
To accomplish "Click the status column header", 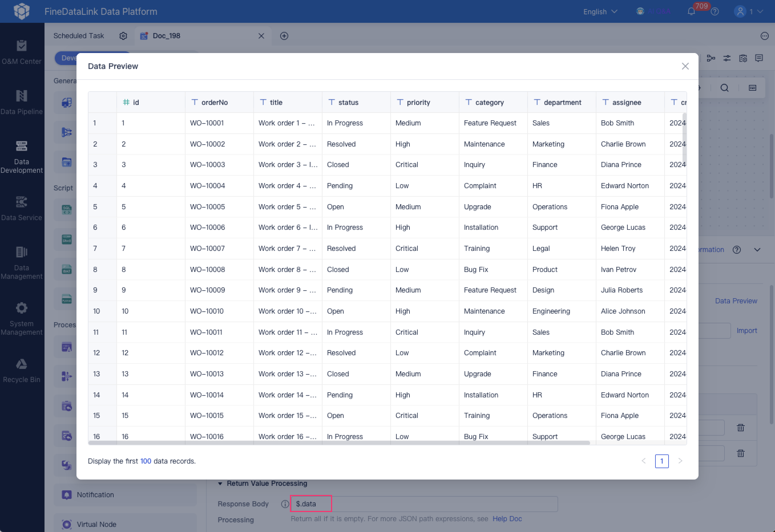I will pyautogui.click(x=356, y=102).
